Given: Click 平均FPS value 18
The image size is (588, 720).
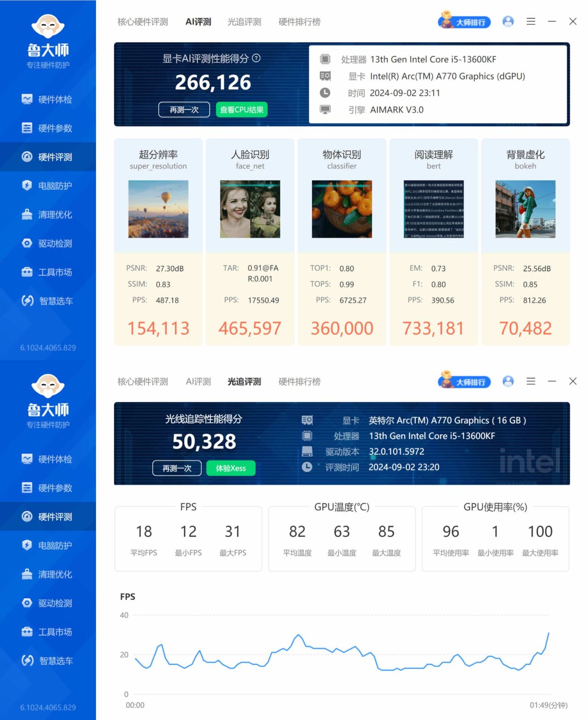Looking at the screenshot, I should (144, 532).
